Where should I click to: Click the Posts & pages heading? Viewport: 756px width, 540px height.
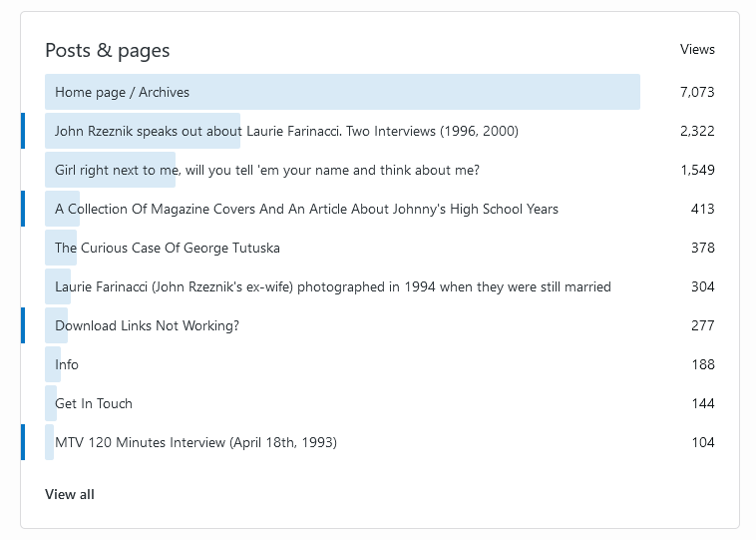click(x=108, y=50)
